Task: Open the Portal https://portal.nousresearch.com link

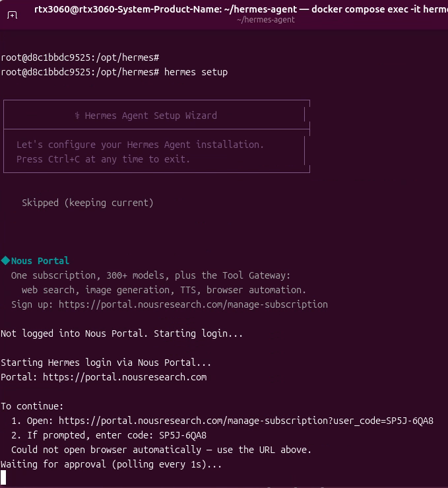Action: point(125,377)
